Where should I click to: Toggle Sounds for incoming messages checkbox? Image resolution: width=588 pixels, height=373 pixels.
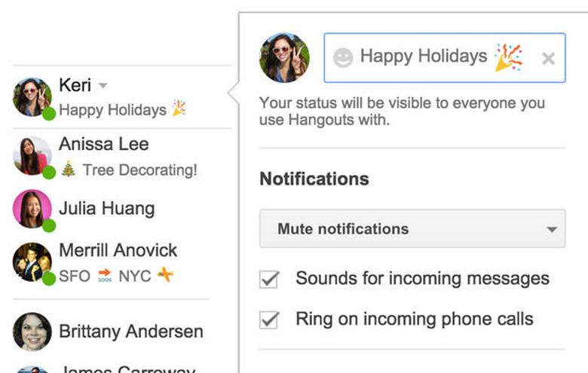point(269,280)
